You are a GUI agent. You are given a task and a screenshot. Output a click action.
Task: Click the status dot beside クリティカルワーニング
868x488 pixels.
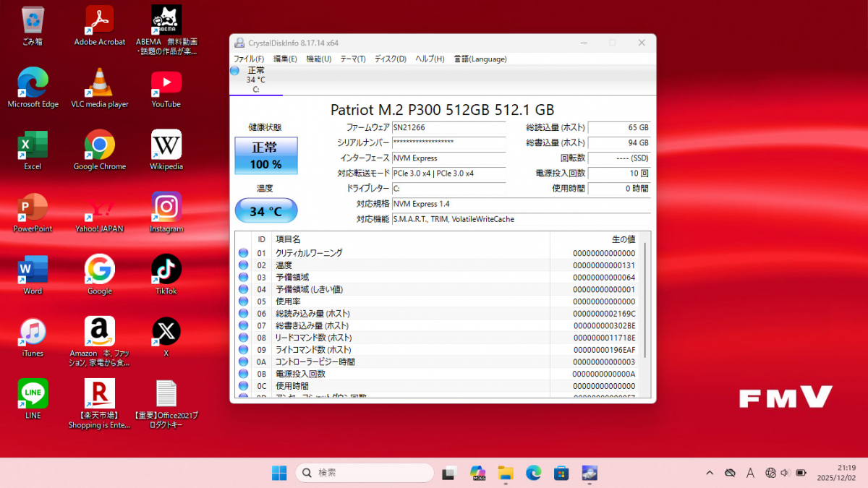pos(242,253)
